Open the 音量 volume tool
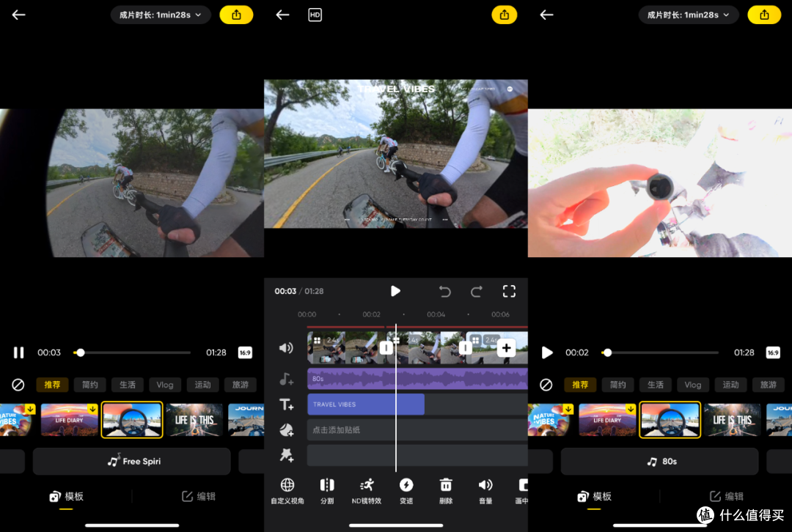 [x=485, y=491]
